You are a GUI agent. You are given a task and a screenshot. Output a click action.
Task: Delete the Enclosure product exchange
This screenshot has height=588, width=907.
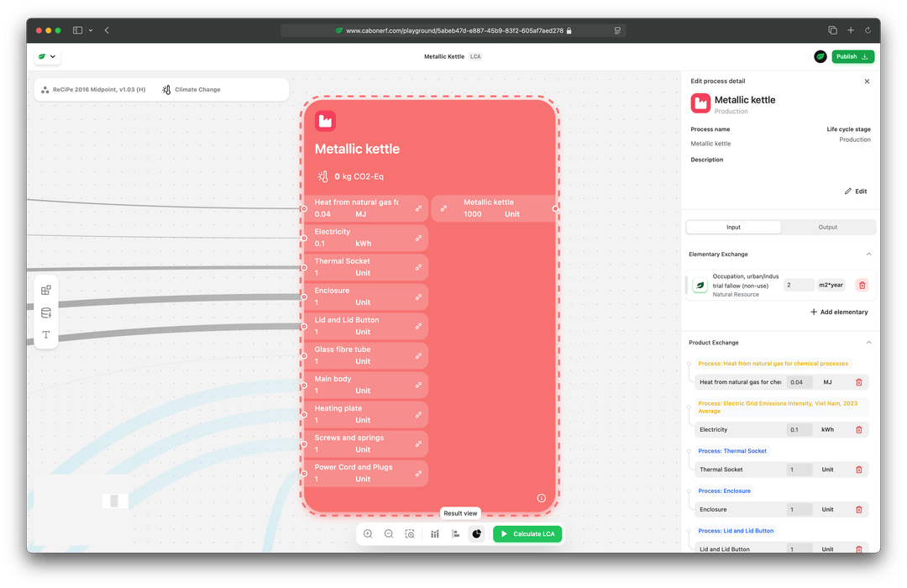click(859, 509)
